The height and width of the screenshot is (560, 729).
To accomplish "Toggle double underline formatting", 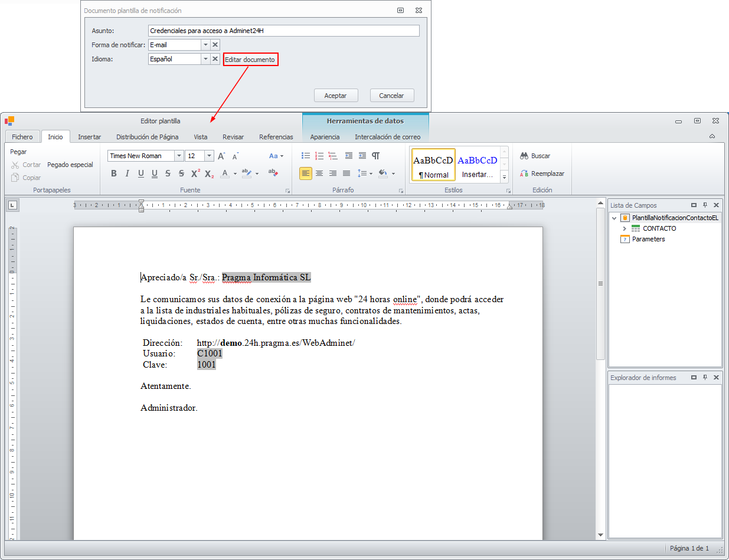I will pos(154,173).
